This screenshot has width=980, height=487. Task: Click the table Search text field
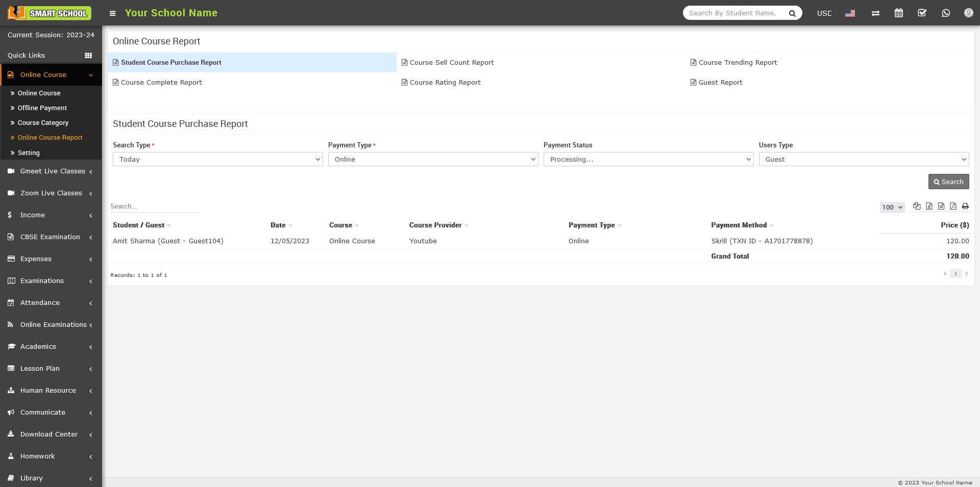tap(154, 207)
